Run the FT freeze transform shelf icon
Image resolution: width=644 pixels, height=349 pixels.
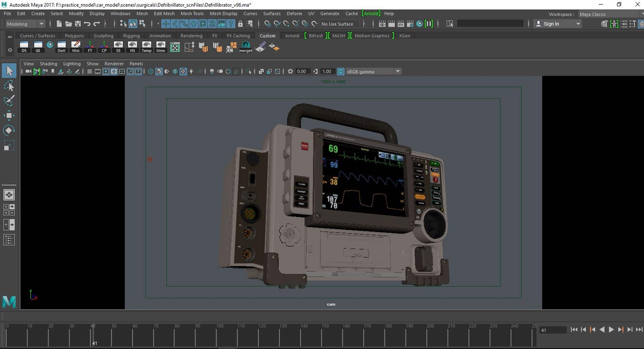90,47
